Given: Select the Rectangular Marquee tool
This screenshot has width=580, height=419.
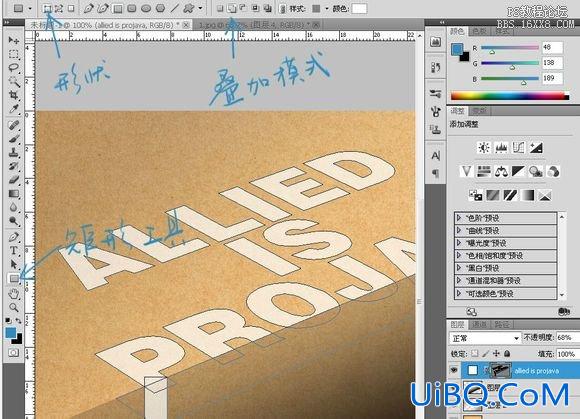Looking at the screenshot, I should click(14, 54).
